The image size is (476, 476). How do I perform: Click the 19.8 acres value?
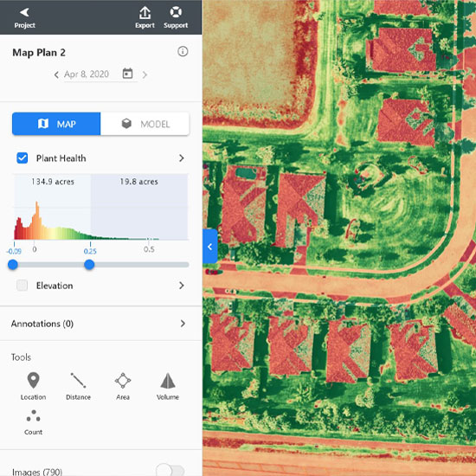138,182
